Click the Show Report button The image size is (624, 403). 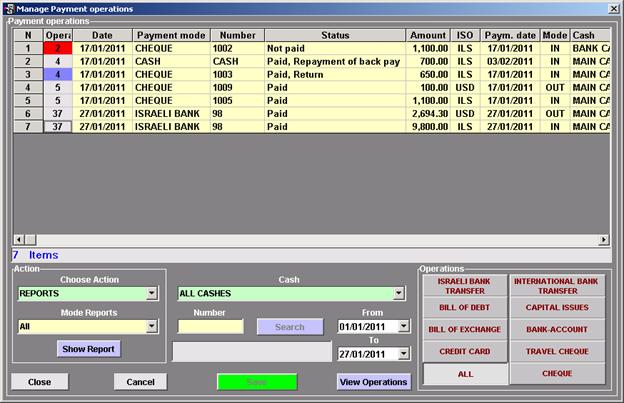point(88,349)
